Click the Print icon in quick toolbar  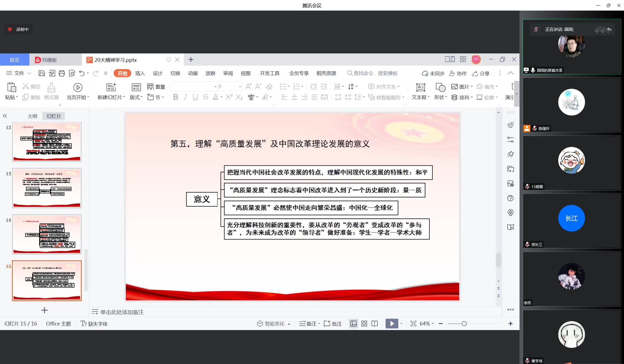click(62, 73)
